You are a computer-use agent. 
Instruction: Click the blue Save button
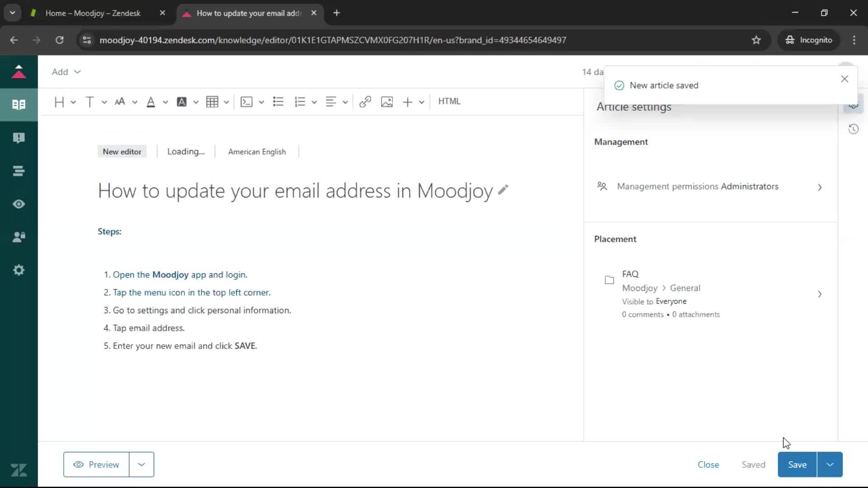(797, 465)
